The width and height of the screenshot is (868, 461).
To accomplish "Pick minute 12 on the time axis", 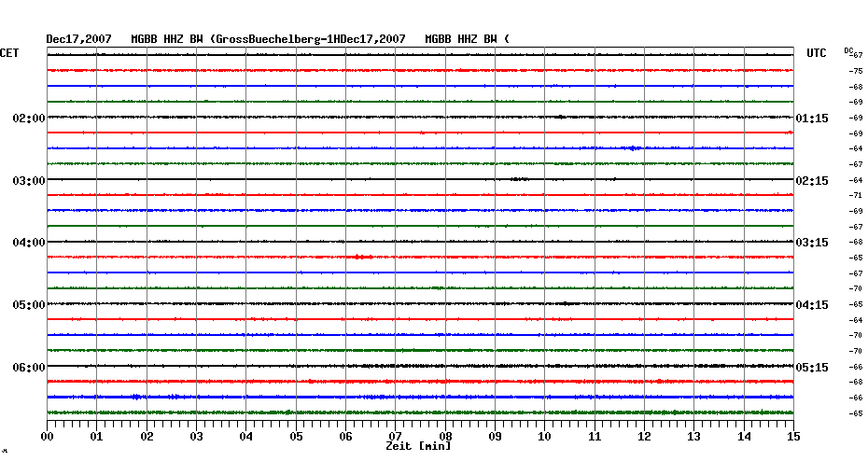I will tap(644, 437).
